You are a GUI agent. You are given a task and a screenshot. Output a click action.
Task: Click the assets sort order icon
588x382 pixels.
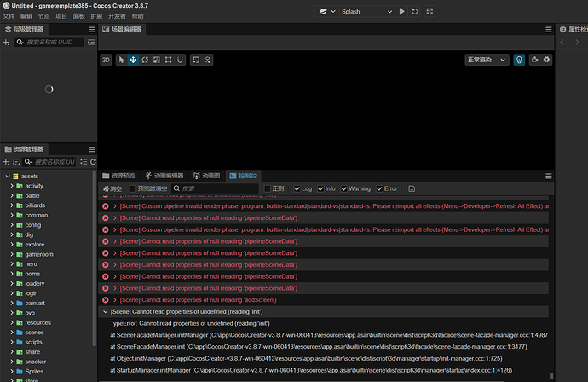[16, 162]
